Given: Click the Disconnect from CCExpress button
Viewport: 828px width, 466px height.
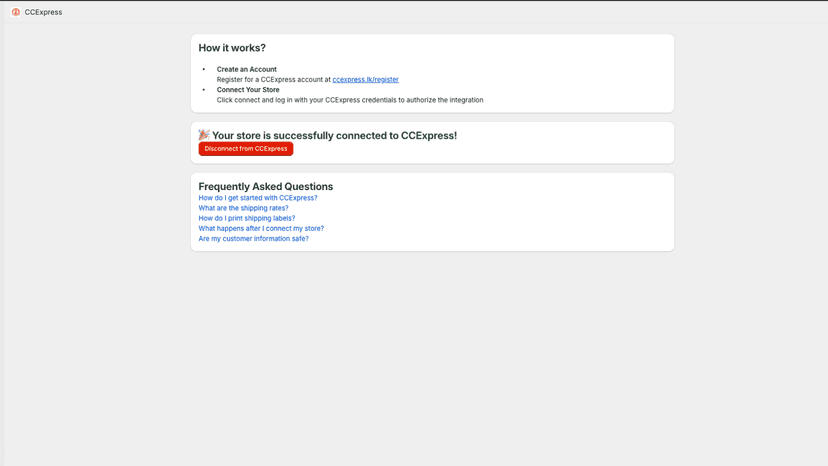Looking at the screenshot, I should (246, 148).
